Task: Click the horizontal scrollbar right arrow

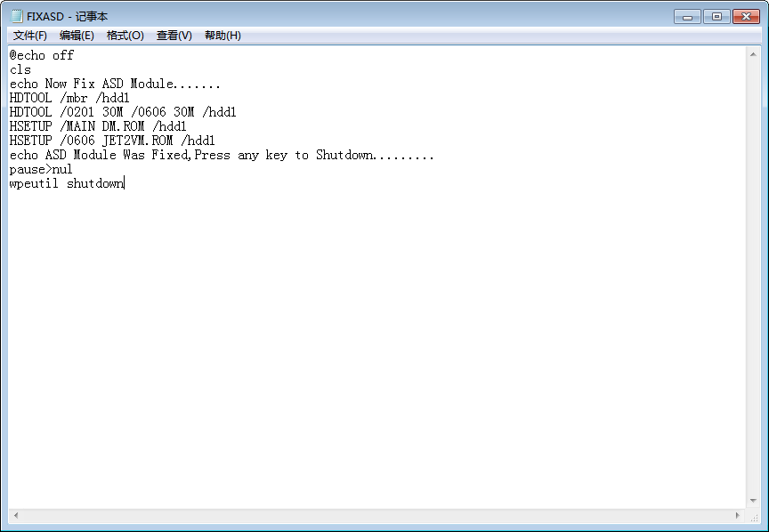Action: 738,515
